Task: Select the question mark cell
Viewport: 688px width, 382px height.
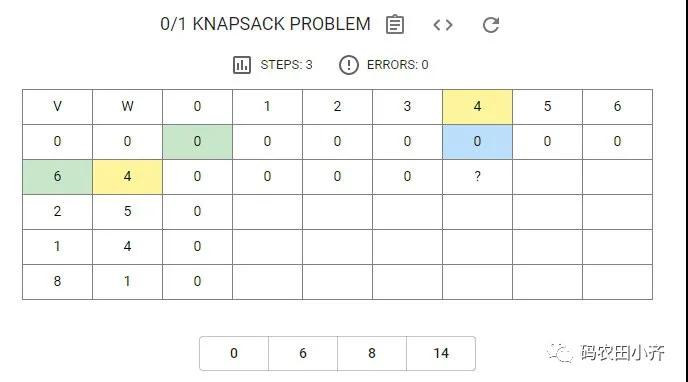Action: point(477,177)
